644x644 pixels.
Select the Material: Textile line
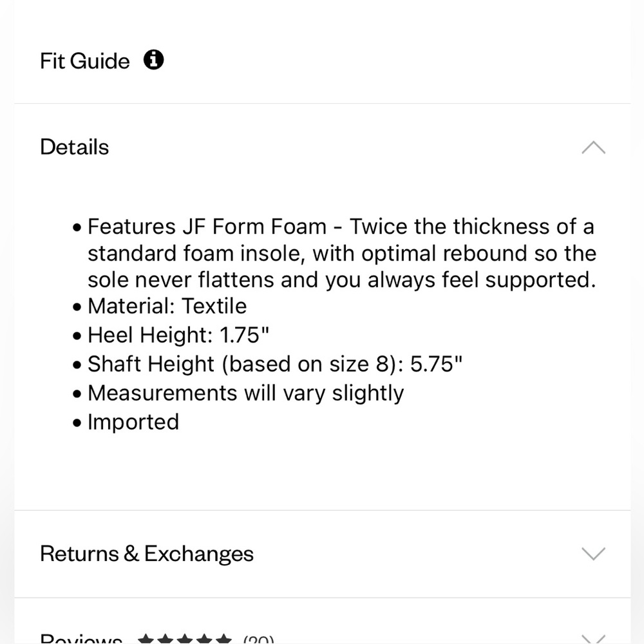tap(167, 306)
